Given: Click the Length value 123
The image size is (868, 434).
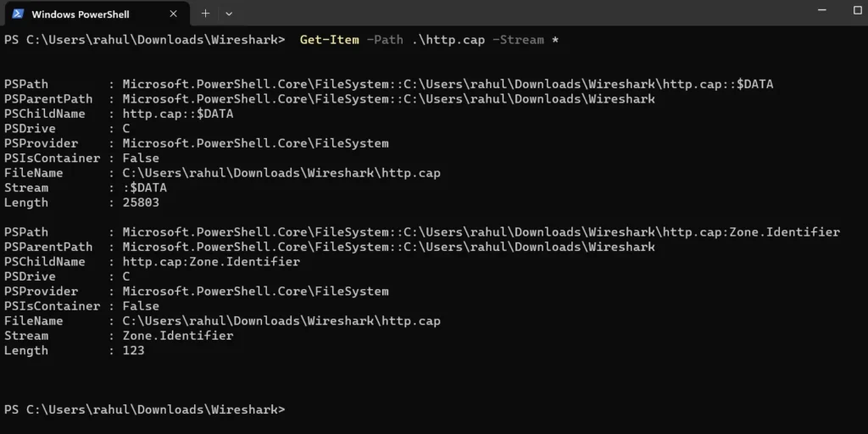Looking at the screenshot, I should pyautogui.click(x=133, y=350).
